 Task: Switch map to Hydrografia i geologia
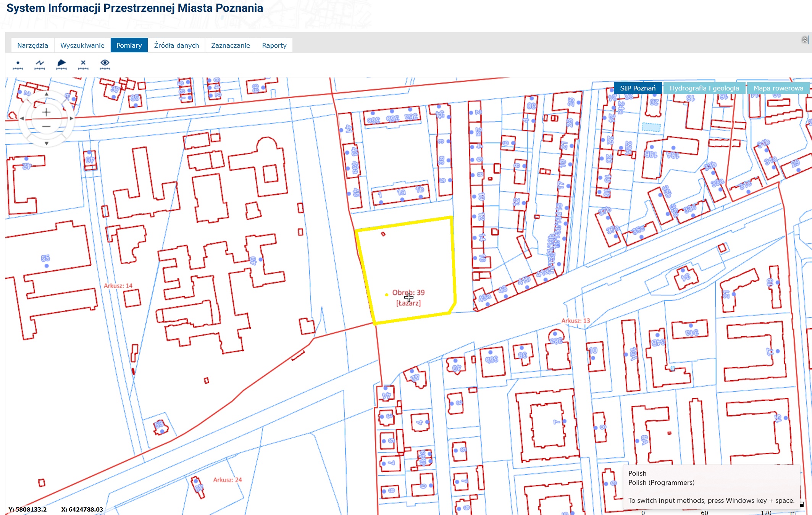click(704, 88)
